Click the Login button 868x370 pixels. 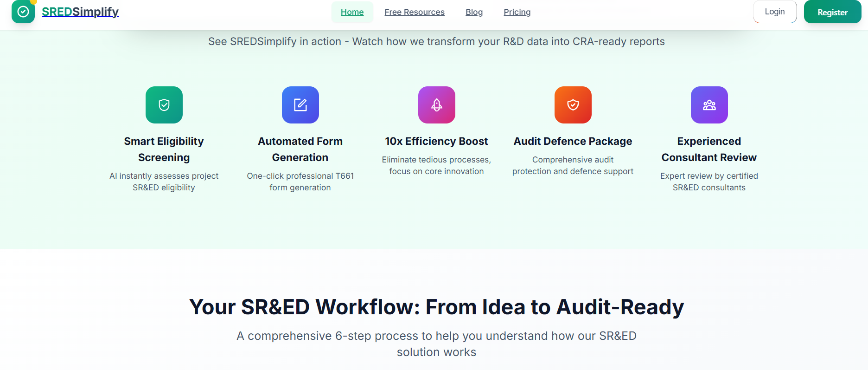[775, 12]
